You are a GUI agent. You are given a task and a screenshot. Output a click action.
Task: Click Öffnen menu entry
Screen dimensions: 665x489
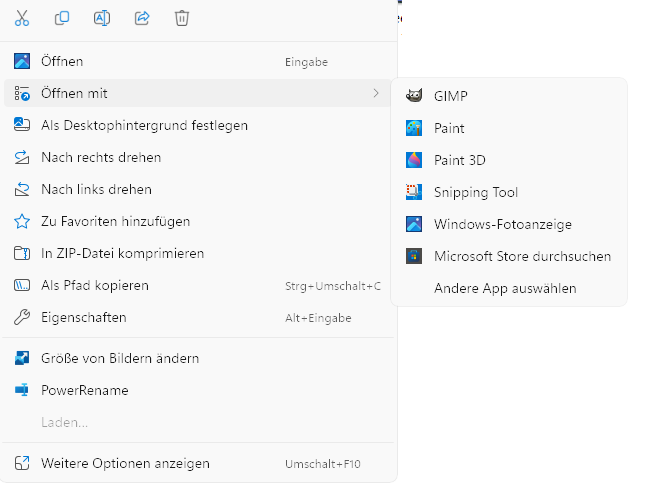click(x=62, y=62)
